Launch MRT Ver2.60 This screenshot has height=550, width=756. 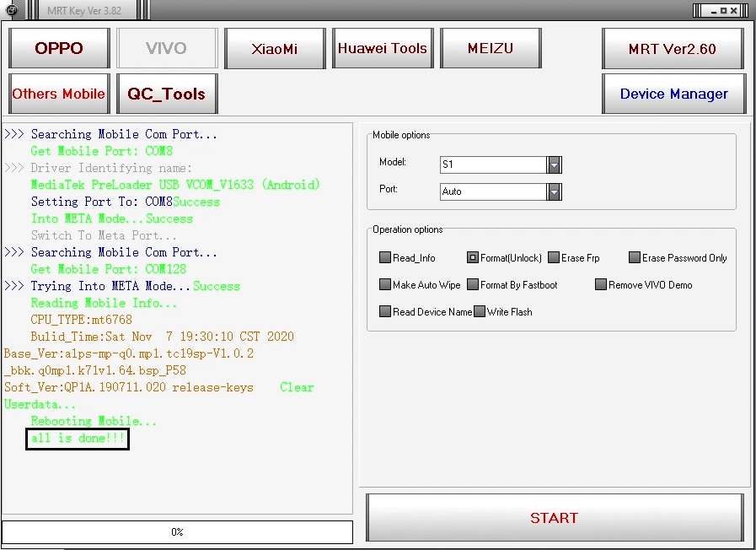pyautogui.click(x=673, y=48)
